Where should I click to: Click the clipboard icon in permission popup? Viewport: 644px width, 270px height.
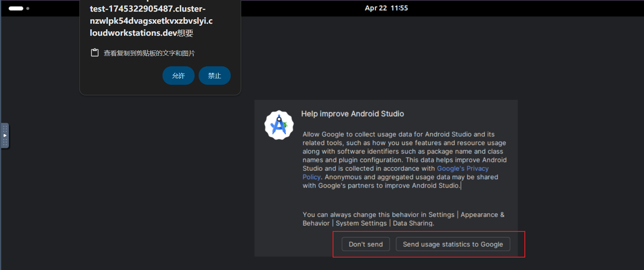pyautogui.click(x=95, y=53)
